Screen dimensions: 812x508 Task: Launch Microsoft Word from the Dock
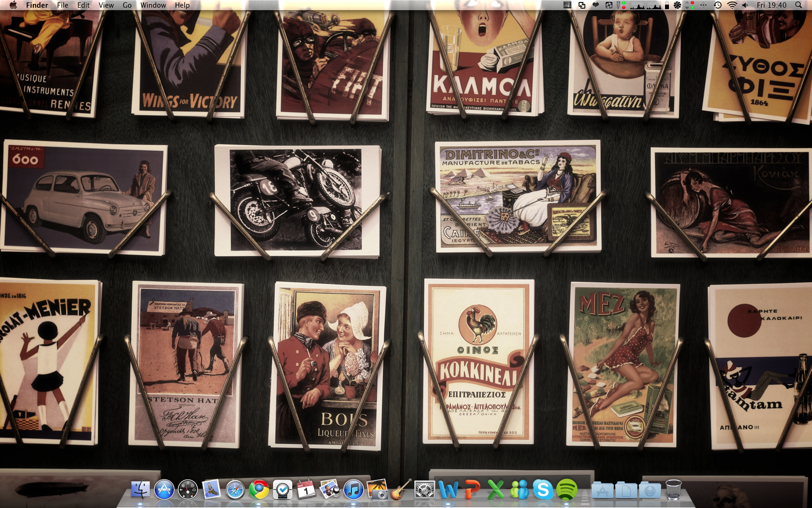448,490
